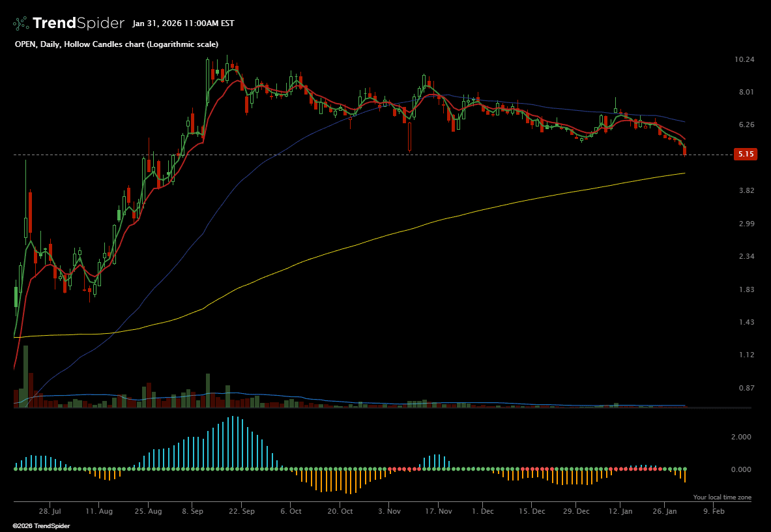This screenshot has height=532, width=771.
Task: Click the 3.82 price axis label
Action: click(744, 190)
